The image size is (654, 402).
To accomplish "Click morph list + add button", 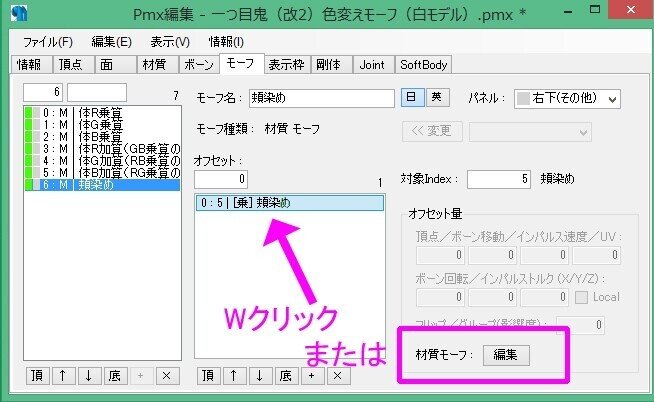I will tap(141, 376).
